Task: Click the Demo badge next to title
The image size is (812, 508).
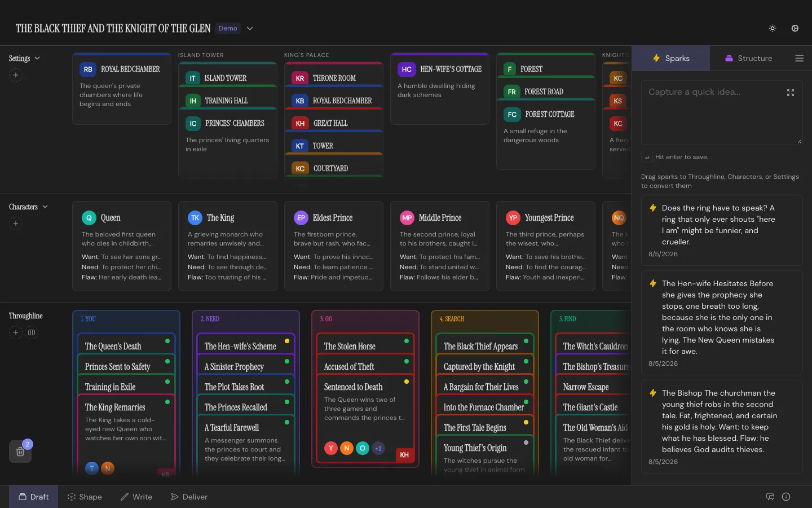Action: tap(228, 28)
